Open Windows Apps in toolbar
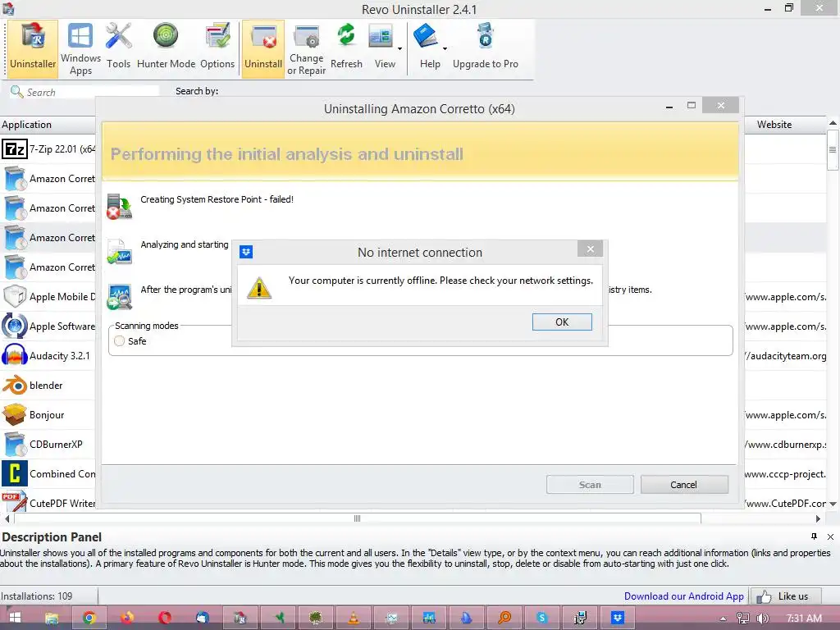 [80, 48]
